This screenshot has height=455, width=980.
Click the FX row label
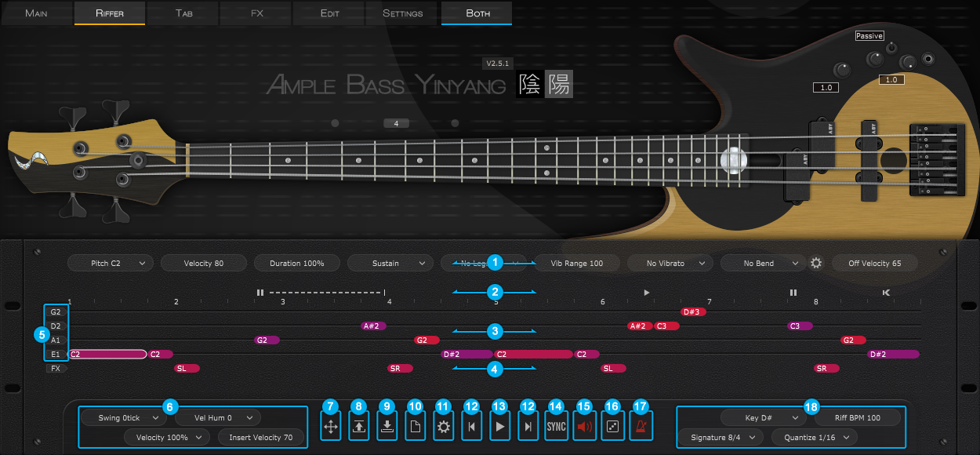coord(56,368)
